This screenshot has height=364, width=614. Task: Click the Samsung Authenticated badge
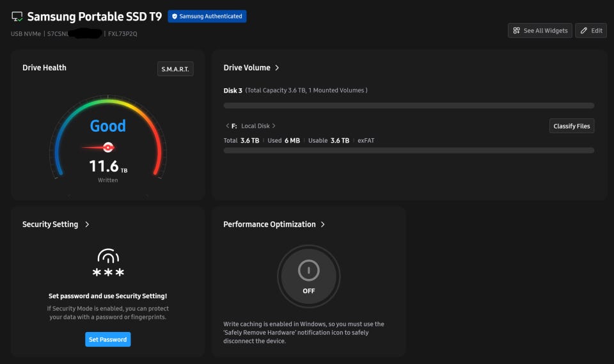207,17
